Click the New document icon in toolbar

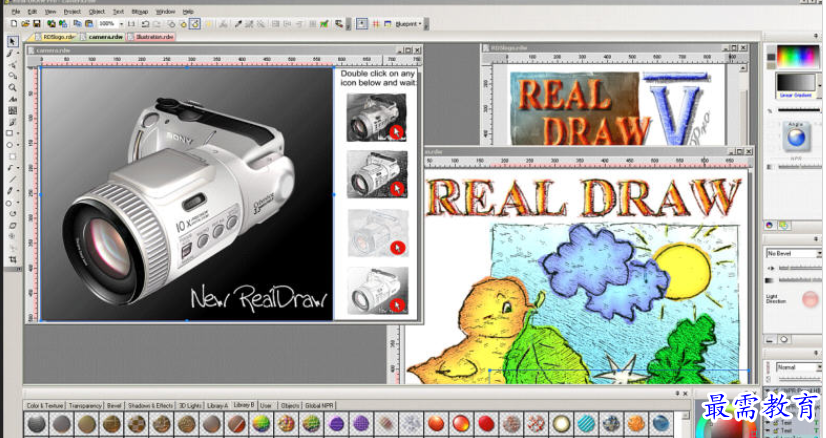[x=14, y=24]
